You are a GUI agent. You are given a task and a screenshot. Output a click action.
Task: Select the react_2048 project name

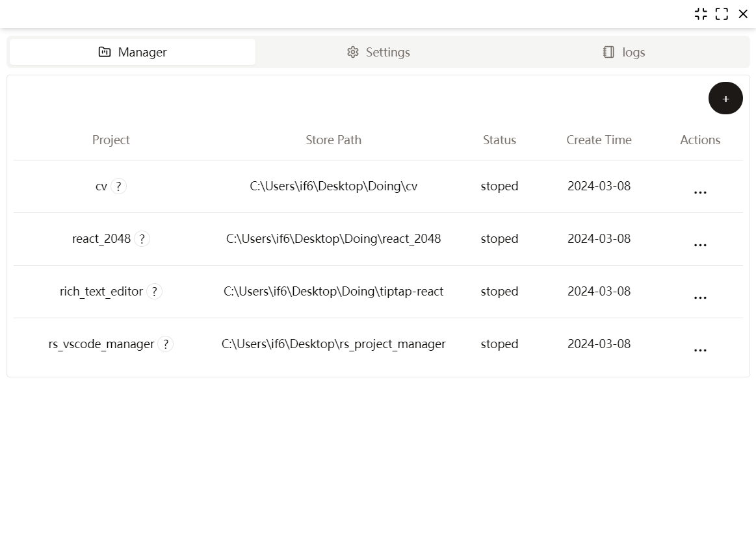click(x=101, y=239)
